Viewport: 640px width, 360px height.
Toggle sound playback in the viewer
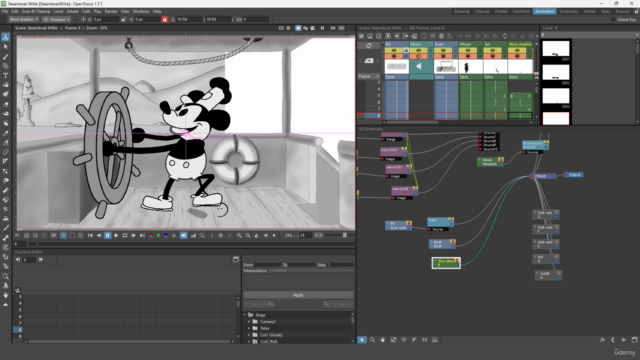[x=184, y=235]
